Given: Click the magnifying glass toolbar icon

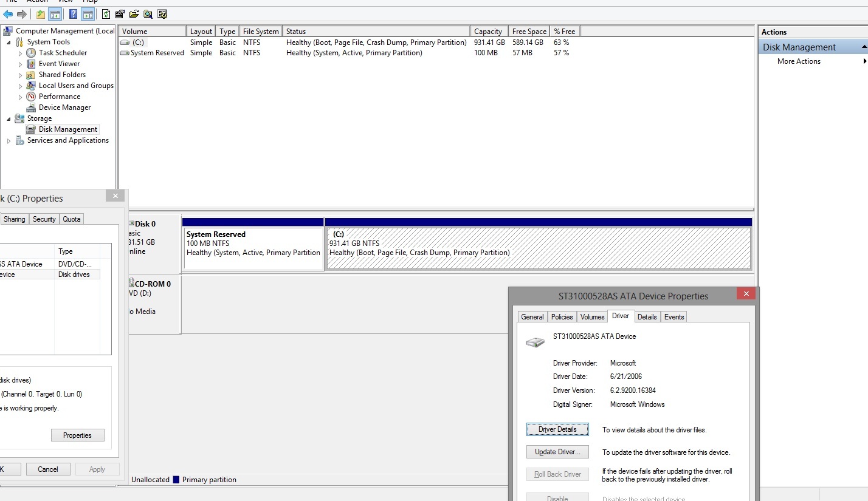Looking at the screenshot, I should point(148,14).
